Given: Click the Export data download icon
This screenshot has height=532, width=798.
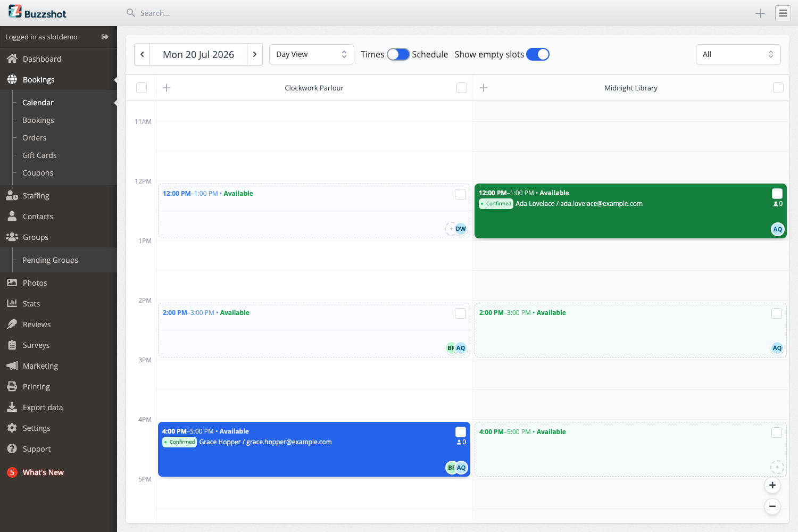Looking at the screenshot, I should tap(12, 407).
